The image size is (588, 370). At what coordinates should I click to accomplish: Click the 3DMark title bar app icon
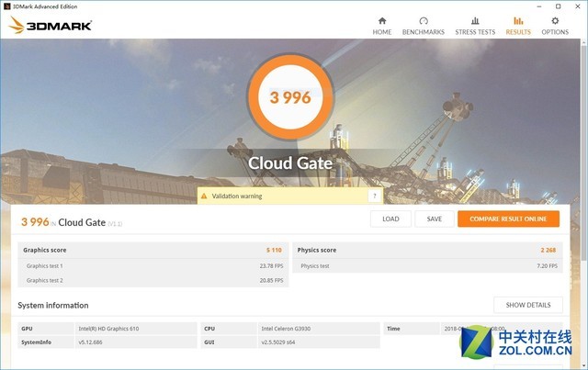[x=6, y=6]
